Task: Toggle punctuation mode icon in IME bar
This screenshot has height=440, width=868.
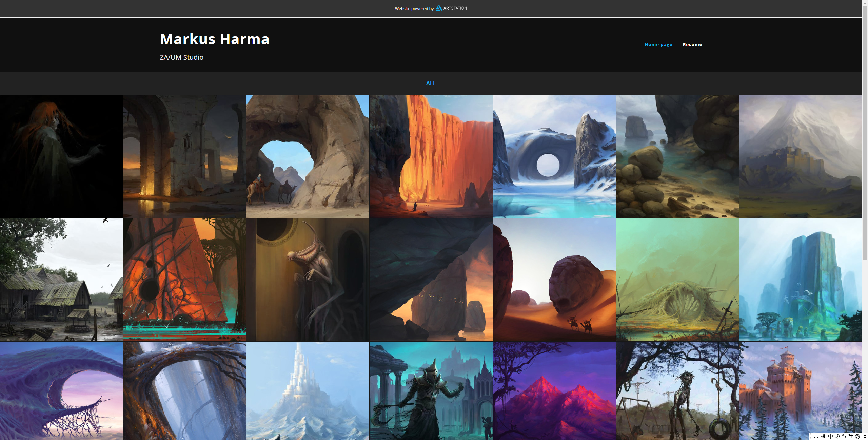Action: click(x=844, y=436)
